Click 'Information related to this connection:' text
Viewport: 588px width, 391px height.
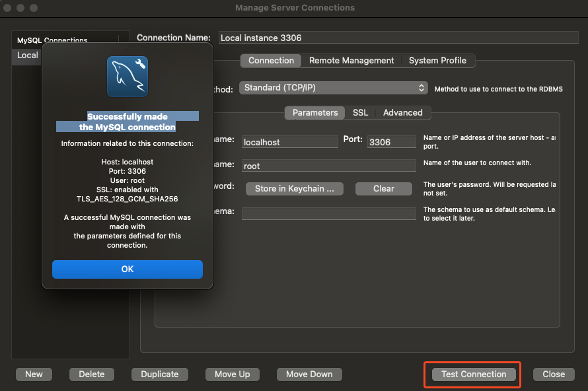coord(128,143)
